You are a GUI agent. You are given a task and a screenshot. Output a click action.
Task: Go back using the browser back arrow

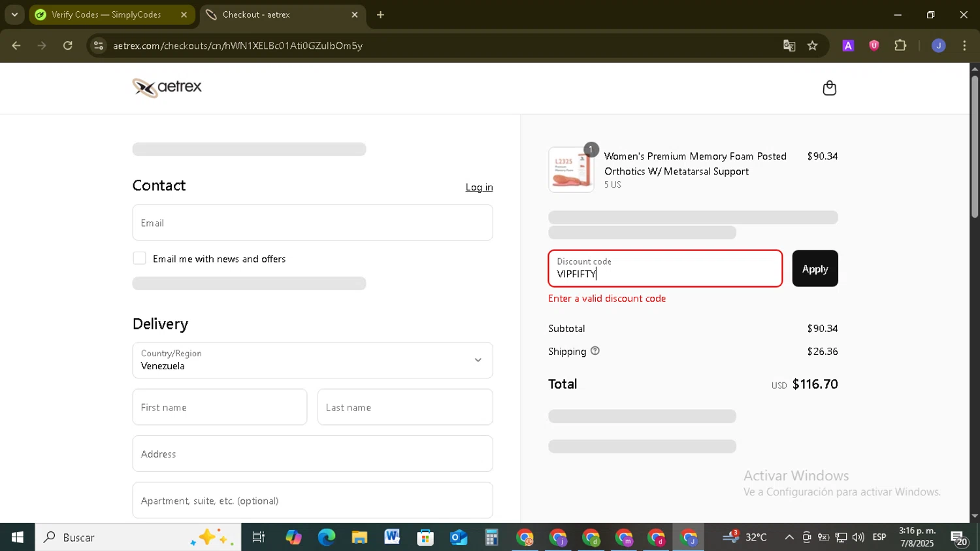point(16,46)
